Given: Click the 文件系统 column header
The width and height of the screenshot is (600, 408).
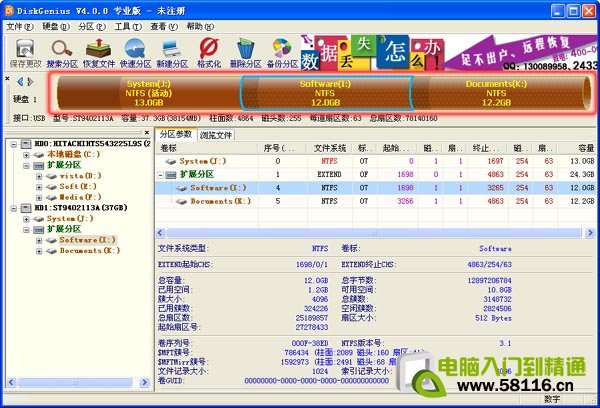Looking at the screenshot, I should (x=329, y=148).
